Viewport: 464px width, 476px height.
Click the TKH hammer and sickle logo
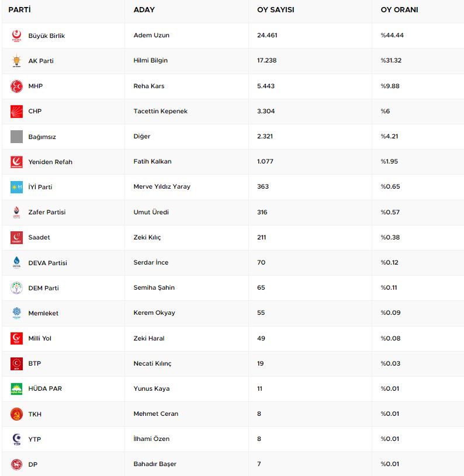tap(16, 414)
